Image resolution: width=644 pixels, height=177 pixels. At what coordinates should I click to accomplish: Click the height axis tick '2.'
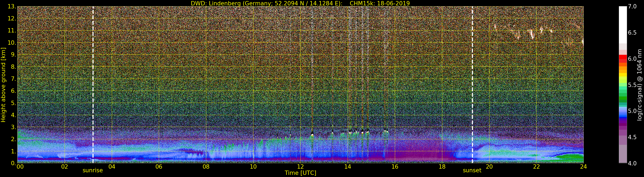click(x=14, y=139)
